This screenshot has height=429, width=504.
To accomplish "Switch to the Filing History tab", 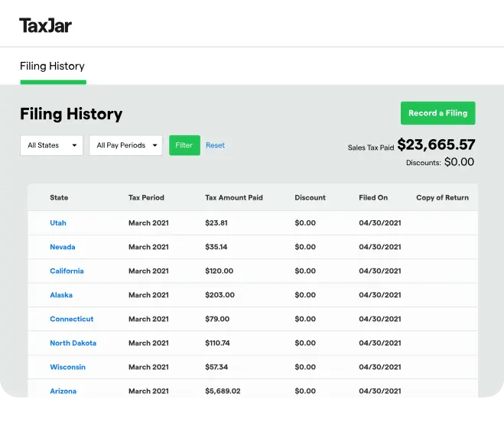I will click(x=52, y=66).
